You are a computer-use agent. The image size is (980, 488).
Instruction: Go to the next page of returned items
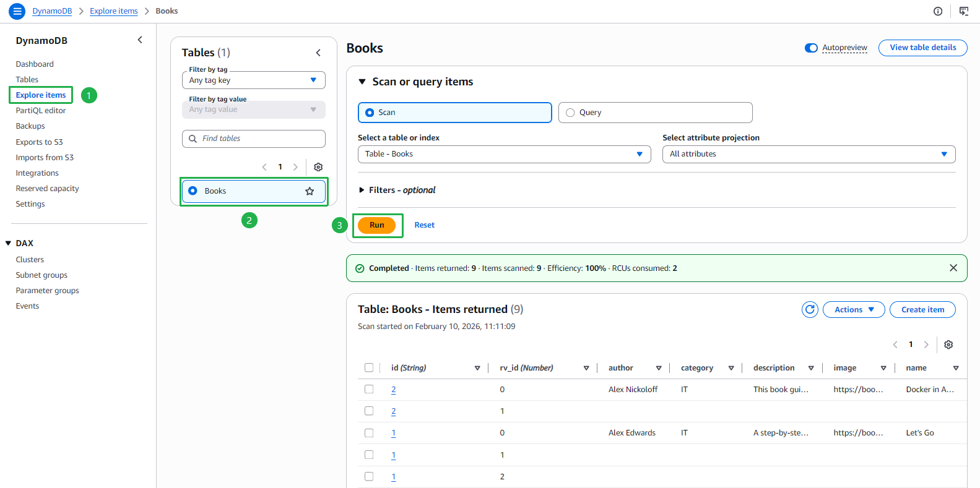[x=926, y=345]
